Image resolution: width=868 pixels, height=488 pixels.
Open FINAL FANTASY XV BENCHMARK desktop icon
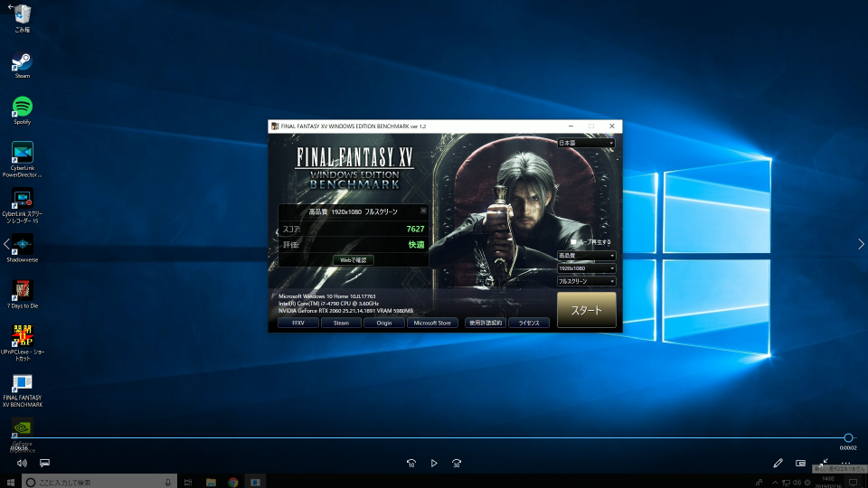click(22, 389)
